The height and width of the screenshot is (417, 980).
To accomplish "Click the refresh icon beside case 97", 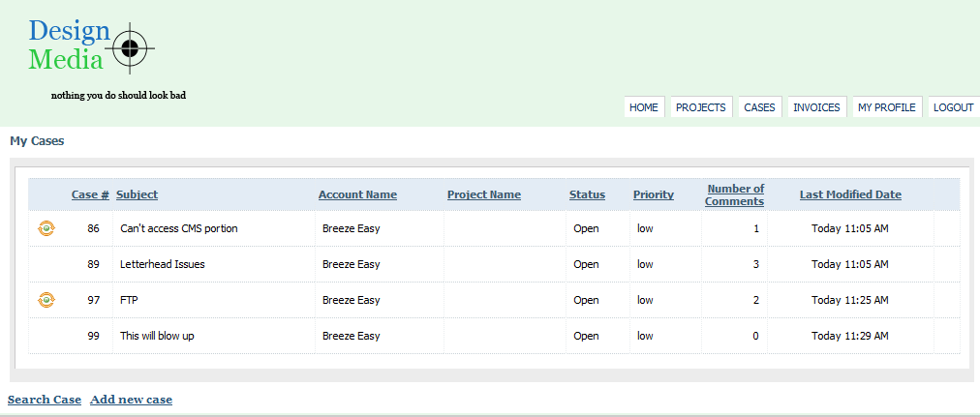I will click(x=46, y=300).
